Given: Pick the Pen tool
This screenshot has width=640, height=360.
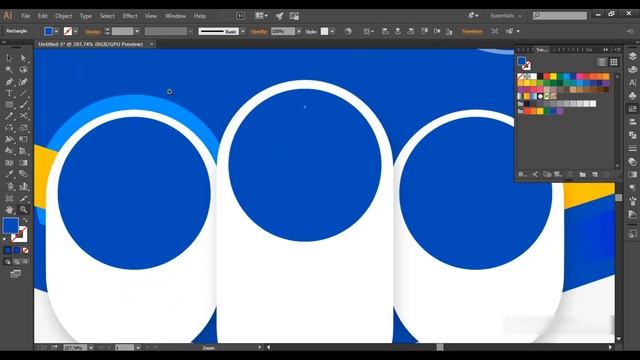Looking at the screenshot, I should click(9, 82).
